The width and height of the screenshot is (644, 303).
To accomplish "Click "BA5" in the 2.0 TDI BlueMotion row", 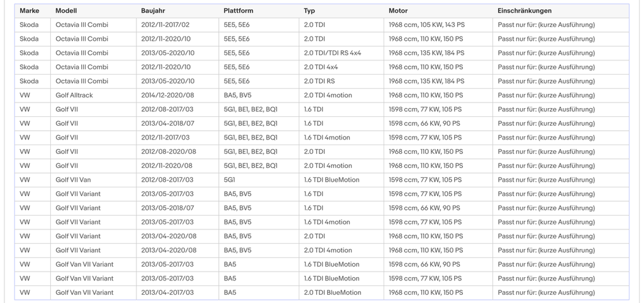I will (x=230, y=292).
